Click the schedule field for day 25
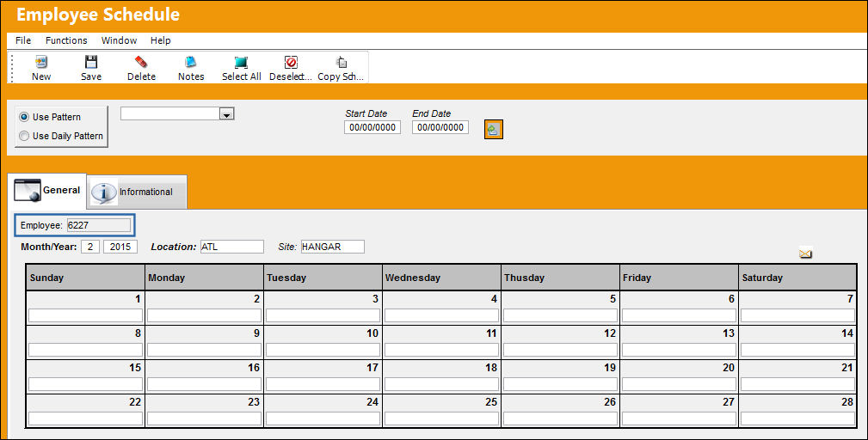The height and width of the screenshot is (440, 868). tap(441, 419)
